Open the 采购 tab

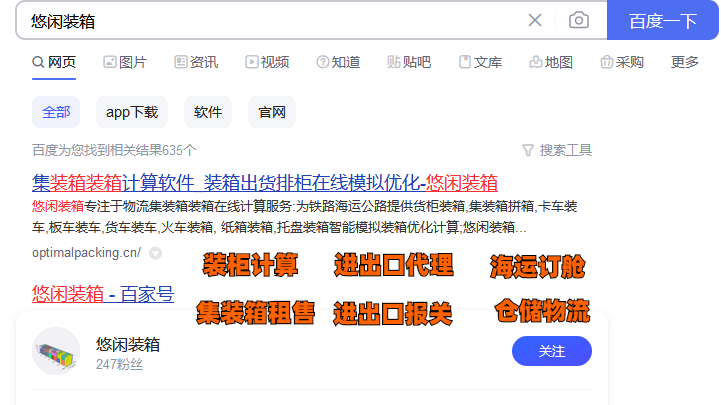click(622, 62)
